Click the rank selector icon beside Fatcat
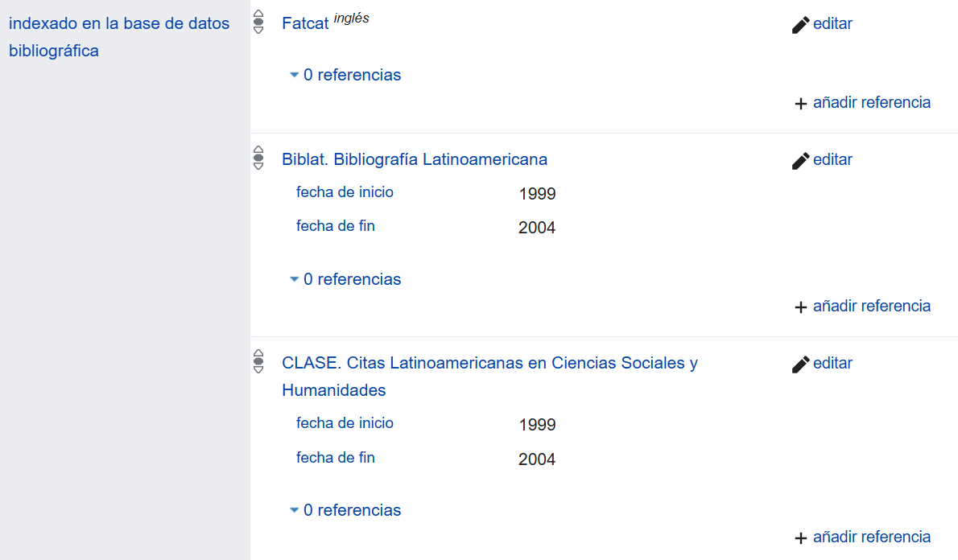Screen dimensions: 958x560 pos(258,23)
